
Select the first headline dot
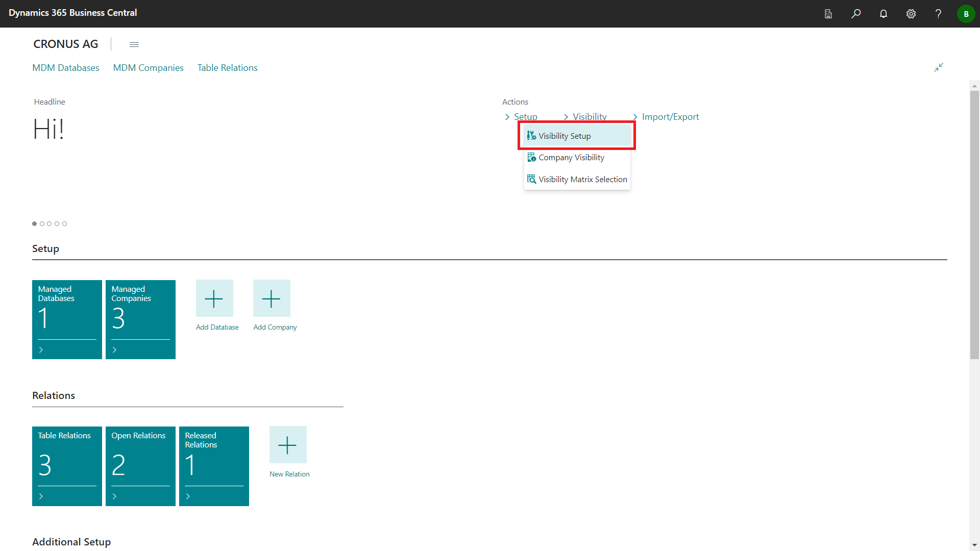click(x=35, y=223)
